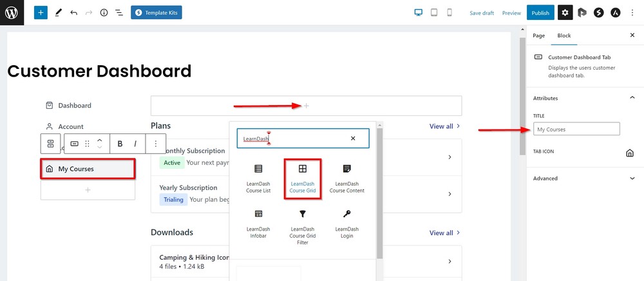Select the My Courses tab
This screenshot has height=281, width=644.
tap(88, 169)
